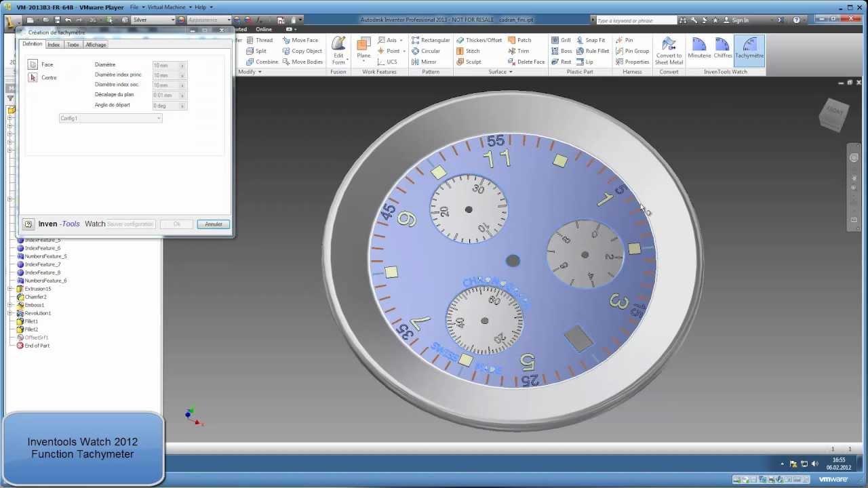Click the Delete Face tool
This screenshot has height=488, width=868.
pyautogui.click(x=526, y=62)
